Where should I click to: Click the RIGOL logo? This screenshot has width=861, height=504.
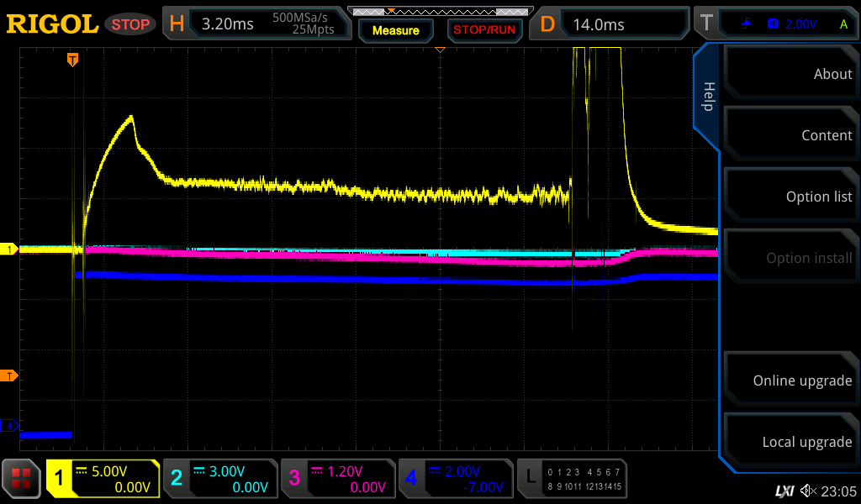tap(52, 24)
